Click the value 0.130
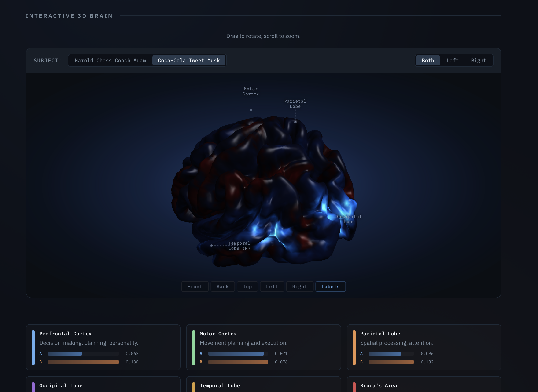 (x=132, y=362)
